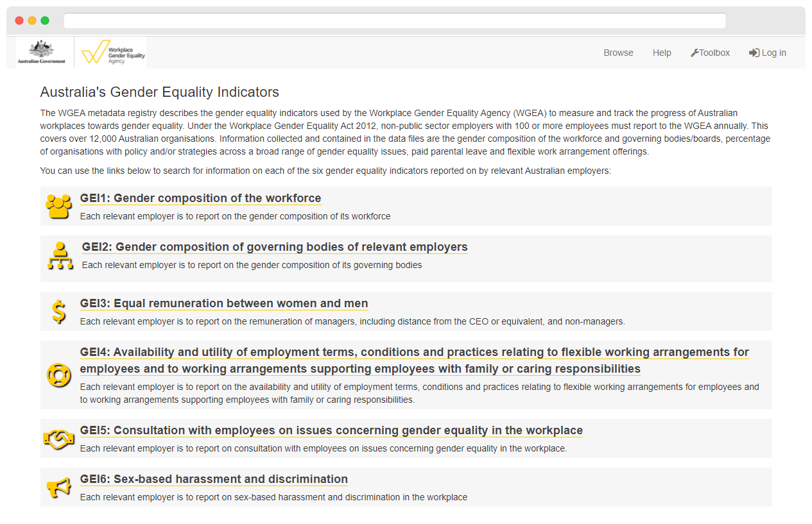The height and width of the screenshot is (524, 812).
Task: Click the dollar sign icon for GEI3
Action: click(x=59, y=312)
